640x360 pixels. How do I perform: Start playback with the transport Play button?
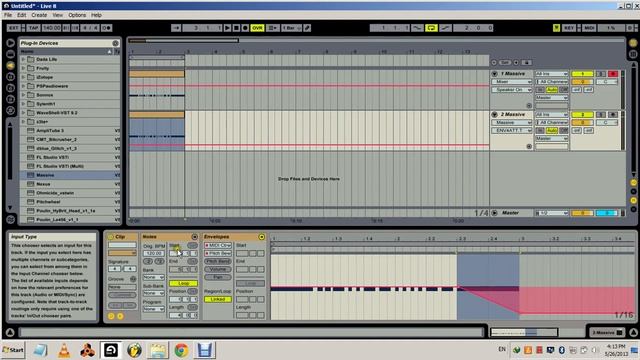227,28
